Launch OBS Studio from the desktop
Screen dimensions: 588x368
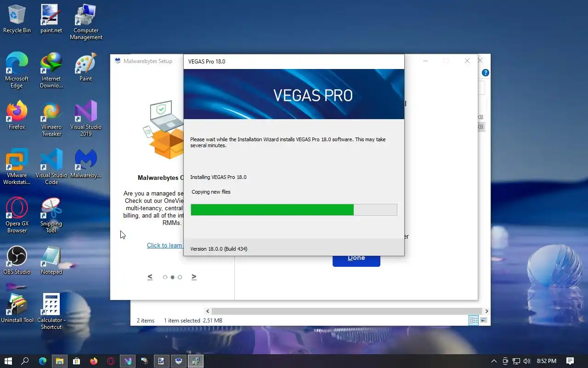(x=17, y=260)
